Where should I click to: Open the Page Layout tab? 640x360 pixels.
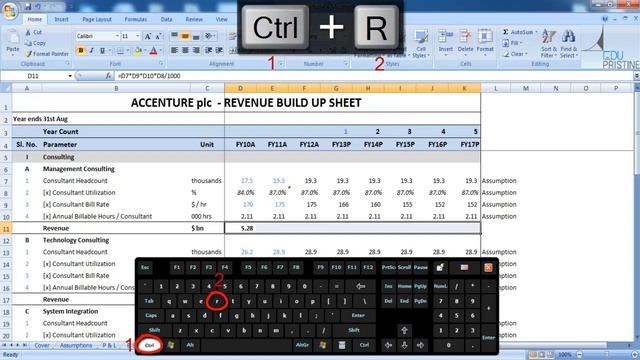point(97,19)
